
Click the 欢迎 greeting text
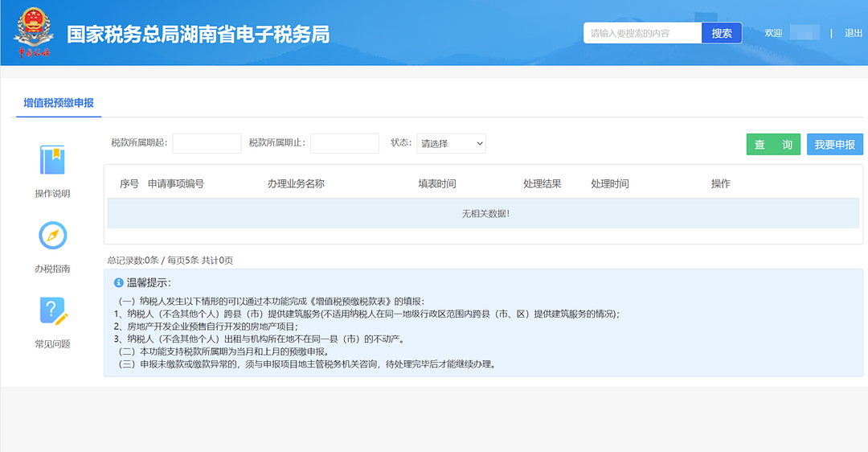click(x=773, y=33)
